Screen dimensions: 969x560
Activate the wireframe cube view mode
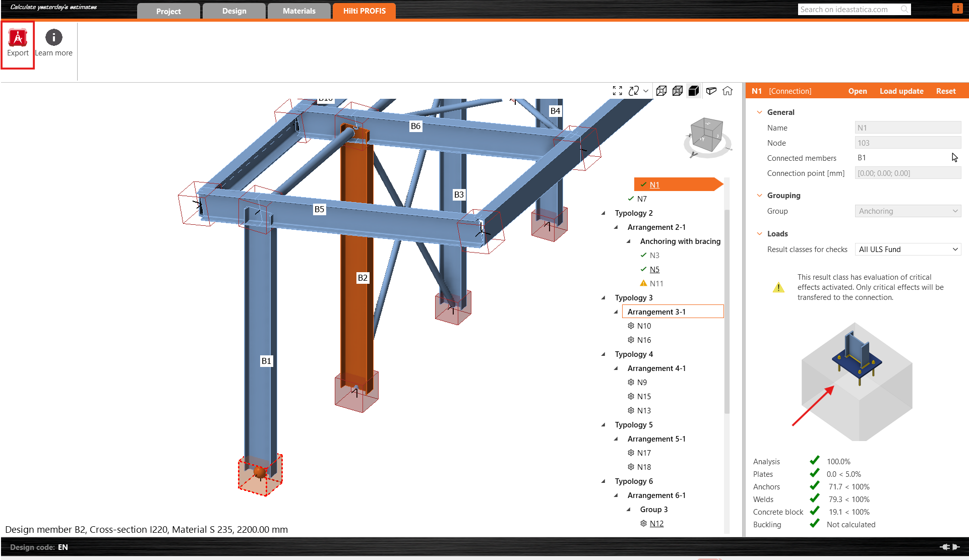click(x=661, y=91)
